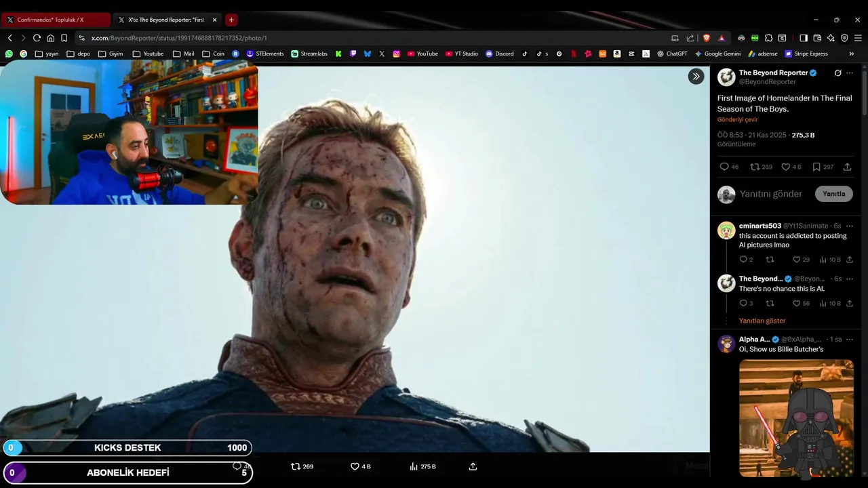Open the Google Gemini bookmark

tap(717, 54)
